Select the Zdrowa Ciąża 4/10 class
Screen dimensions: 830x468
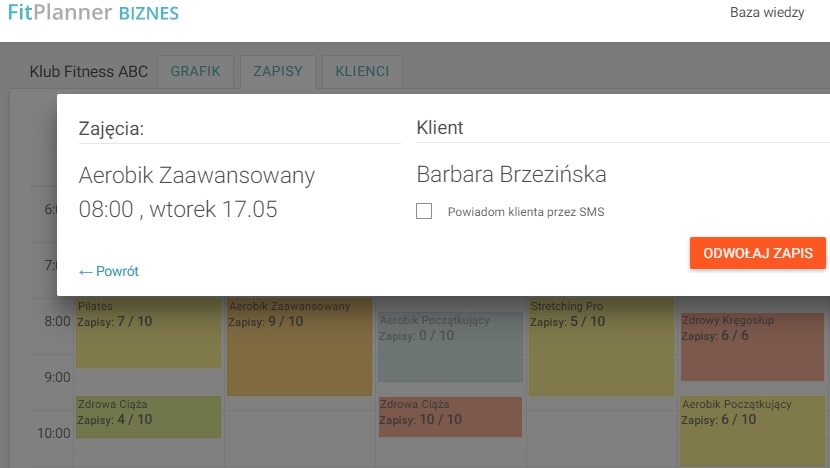point(148,416)
